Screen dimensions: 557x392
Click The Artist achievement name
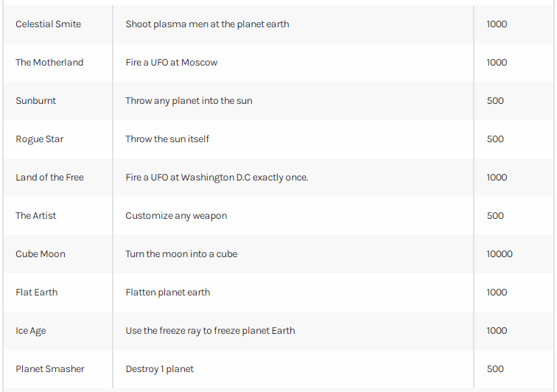pyautogui.click(x=36, y=216)
